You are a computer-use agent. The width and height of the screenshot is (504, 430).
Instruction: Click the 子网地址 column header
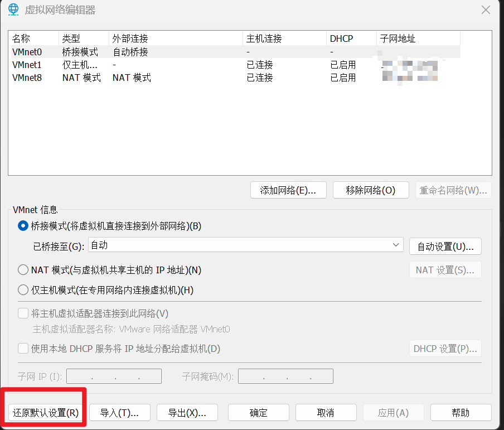click(x=418, y=38)
